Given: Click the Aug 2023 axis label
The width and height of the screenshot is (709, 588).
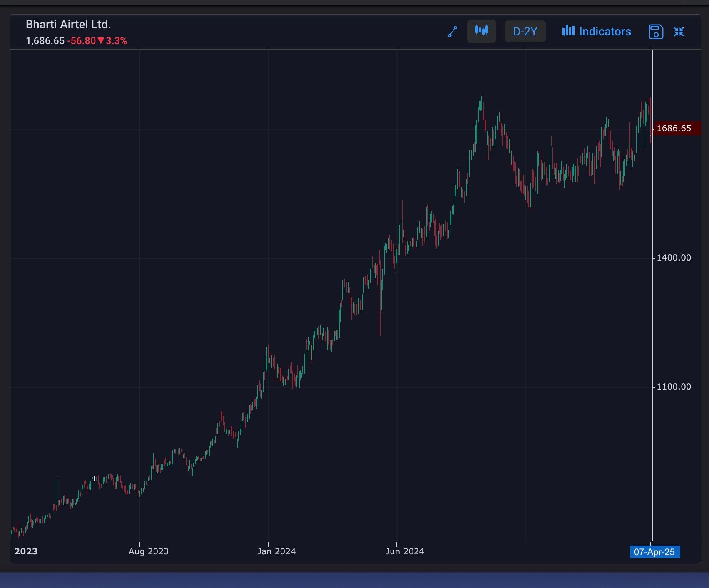Looking at the screenshot, I should [x=149, y=551].
